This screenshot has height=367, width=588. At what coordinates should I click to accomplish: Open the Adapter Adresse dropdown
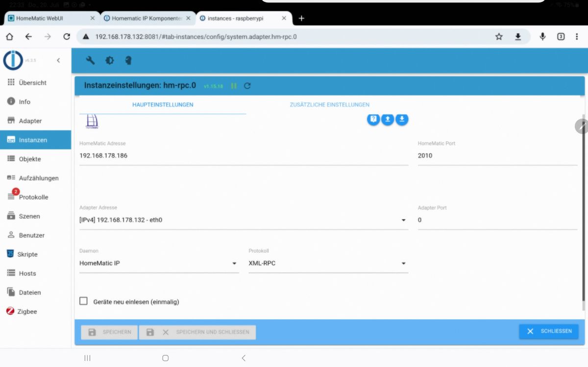(244, 220)
